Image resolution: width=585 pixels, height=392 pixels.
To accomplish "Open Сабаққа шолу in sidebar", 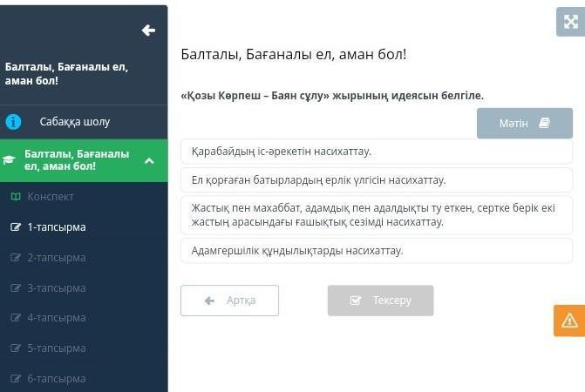I will 74,122.
